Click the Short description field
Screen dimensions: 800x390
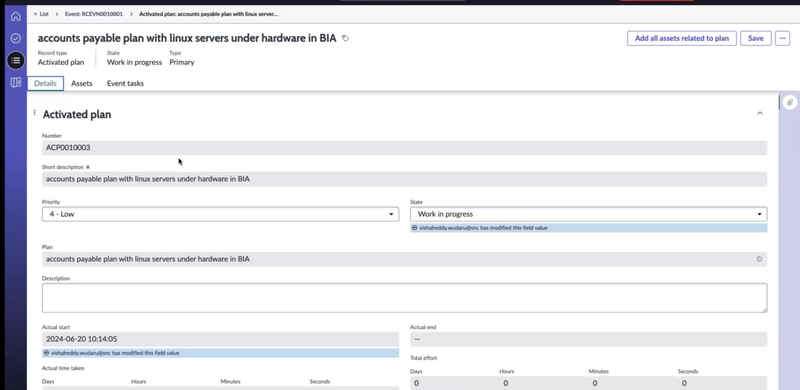click(404, 179)
